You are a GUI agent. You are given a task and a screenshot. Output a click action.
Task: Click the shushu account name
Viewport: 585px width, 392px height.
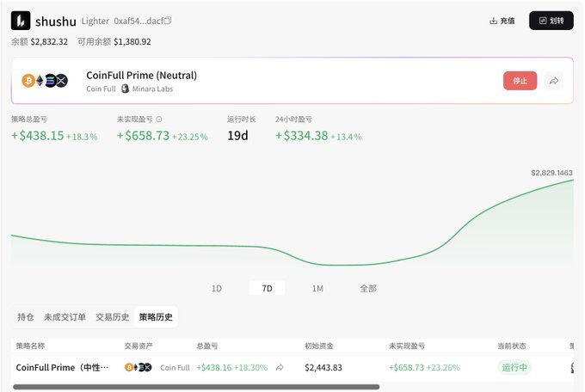click(x=56, y=21)
